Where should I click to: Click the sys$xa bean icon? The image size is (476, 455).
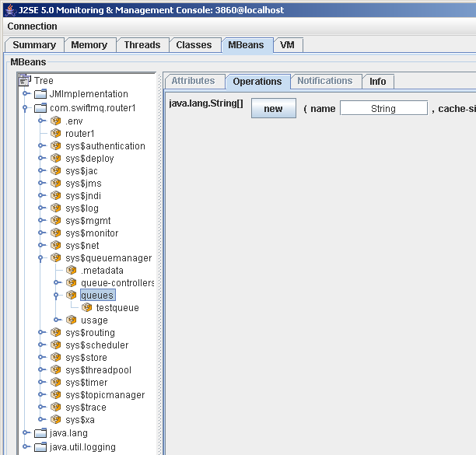coord(56,420)
